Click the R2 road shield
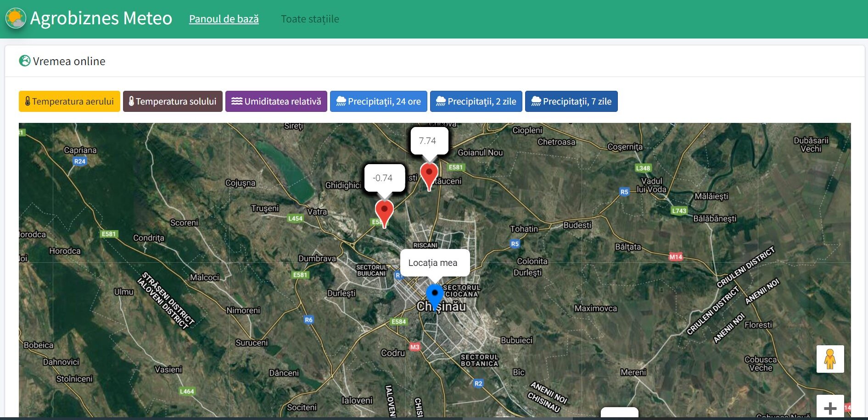The height and width of the screenshot is (420, 868). pos(478,383)
